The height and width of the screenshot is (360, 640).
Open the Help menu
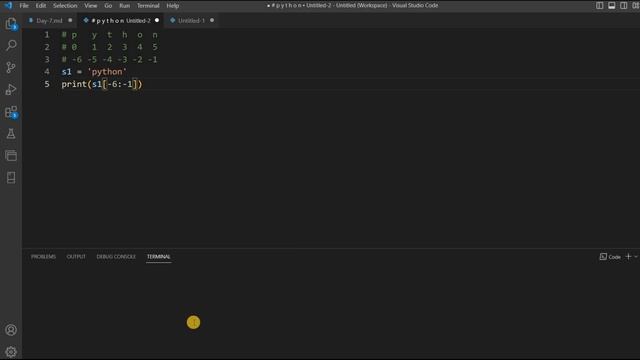click(173, 6)
